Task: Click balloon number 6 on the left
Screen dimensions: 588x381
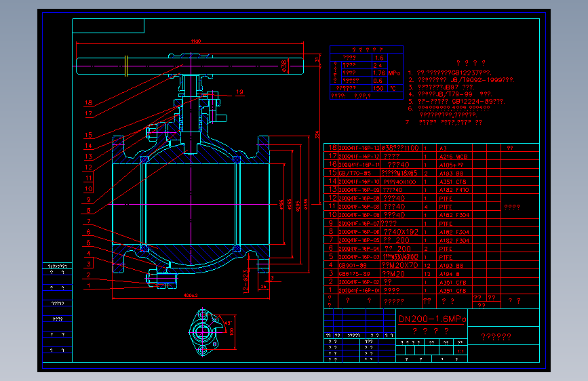Action: 88,232
